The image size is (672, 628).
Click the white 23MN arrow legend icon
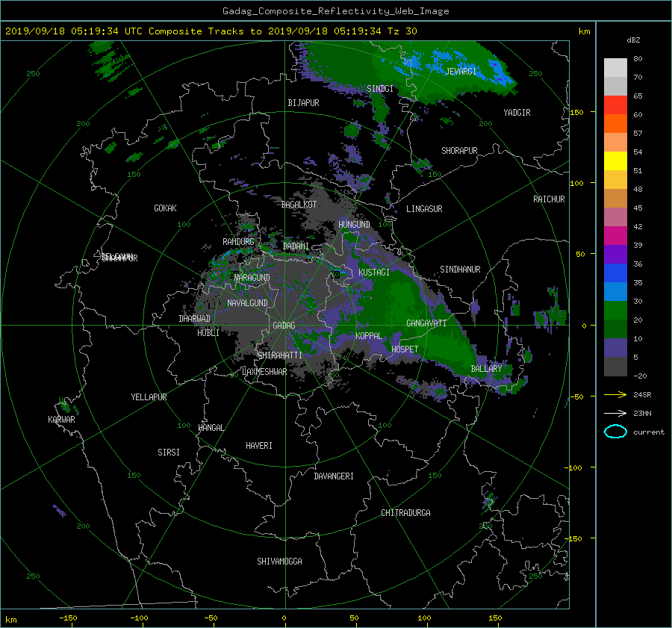tap(615, 413)
